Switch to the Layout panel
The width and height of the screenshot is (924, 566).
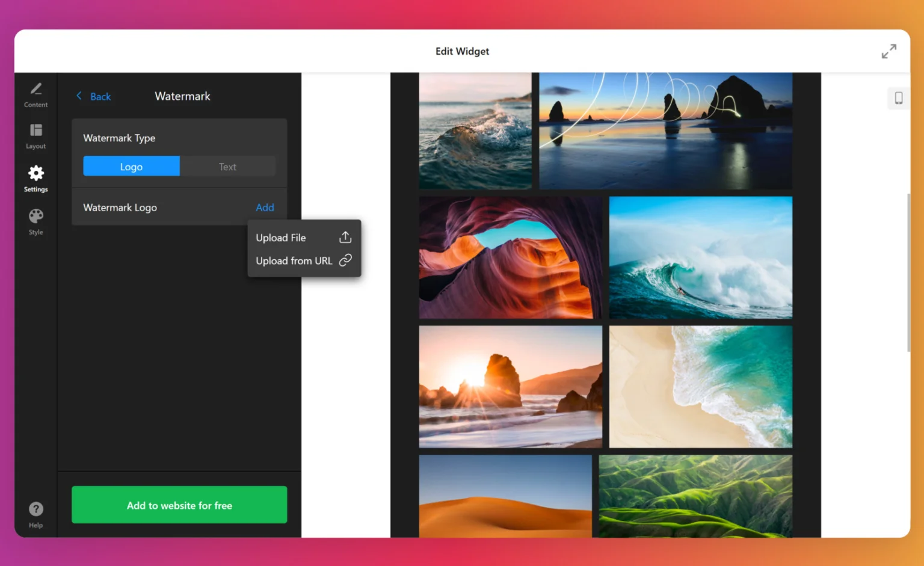pyautogui.click(x=35, y=136)
